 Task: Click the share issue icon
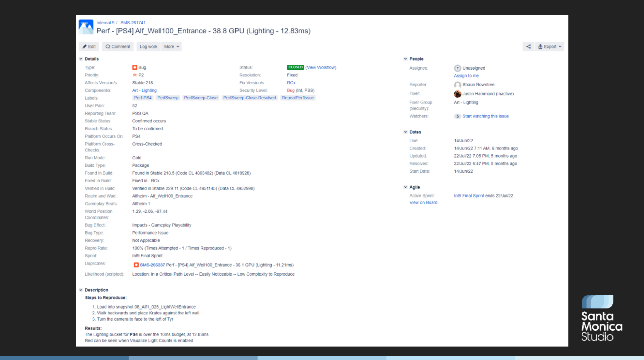point(528,47)
